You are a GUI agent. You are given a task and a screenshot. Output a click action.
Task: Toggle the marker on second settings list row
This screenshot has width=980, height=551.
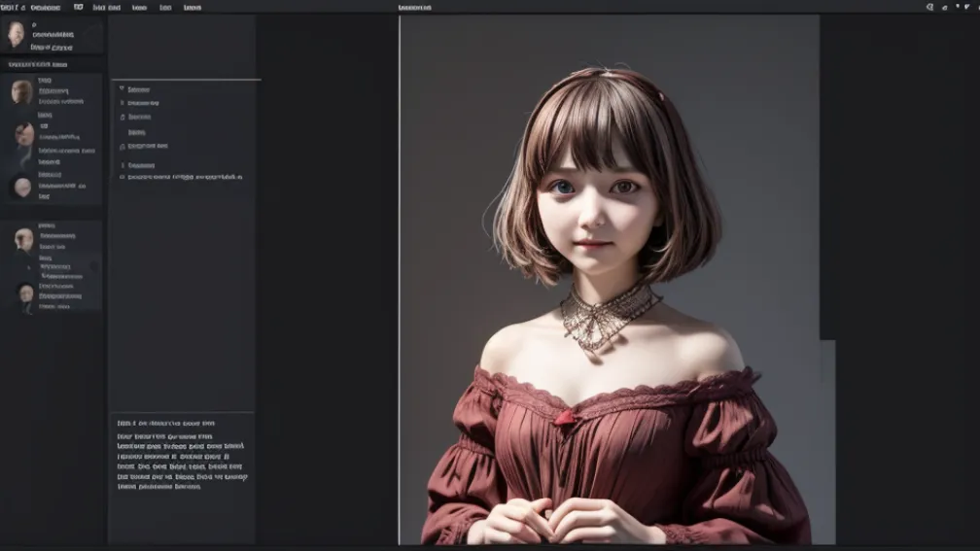pyautogui.click(x=122, y=102)
